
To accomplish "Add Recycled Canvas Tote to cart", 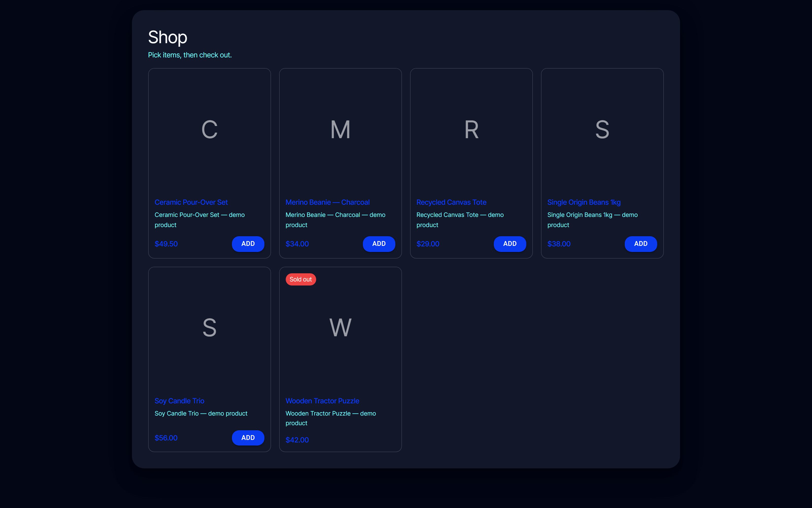I will (510, 244).
